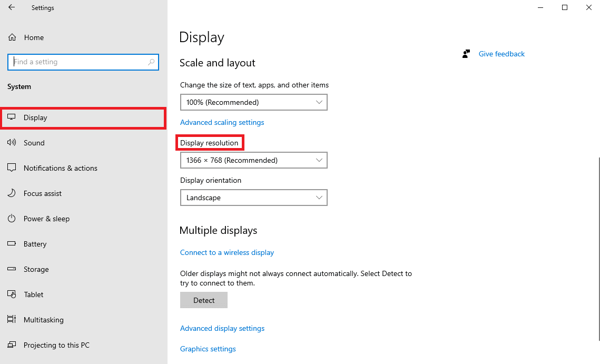This screenshot has height=364, width=600.
Task: Go back with the Settings back arrow
Action: click(12, 7)
